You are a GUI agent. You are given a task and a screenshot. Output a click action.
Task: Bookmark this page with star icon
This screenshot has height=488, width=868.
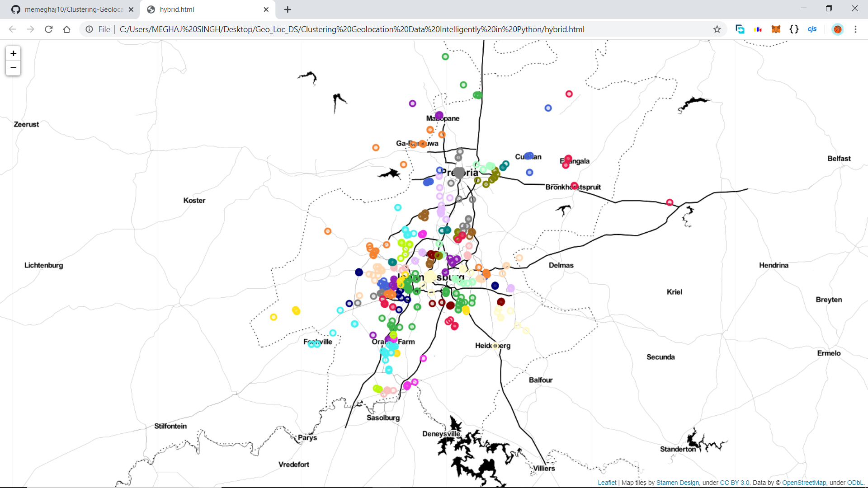[x=717, y=29]
